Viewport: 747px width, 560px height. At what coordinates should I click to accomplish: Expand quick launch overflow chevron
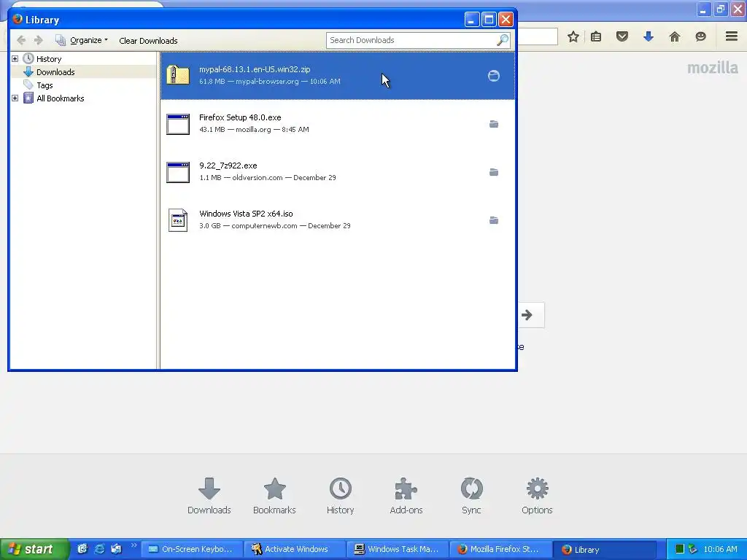pyautogui.click(x=134, y=545)
